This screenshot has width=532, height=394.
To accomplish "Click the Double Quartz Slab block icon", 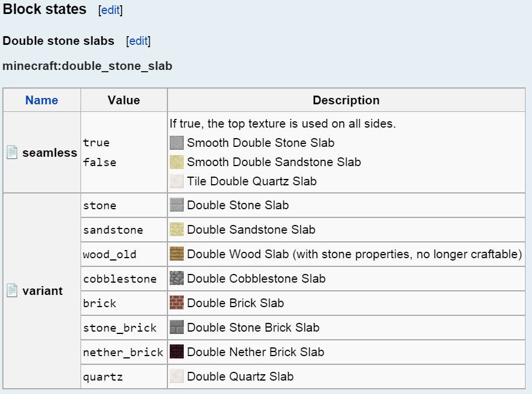I will tap(177, 377).
